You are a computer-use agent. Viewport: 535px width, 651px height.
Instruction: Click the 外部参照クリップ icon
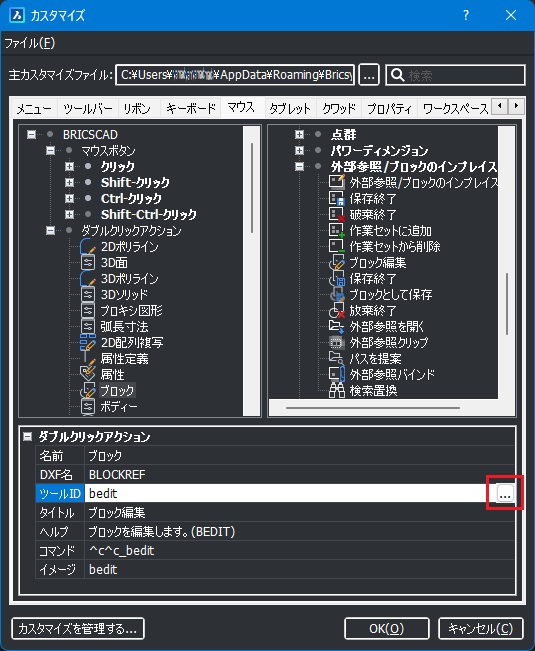(337, 343)
